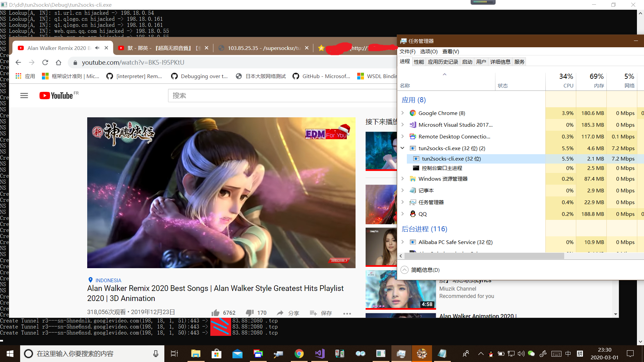Switch to the 性能 tab in Task Manager
Image resolution: width=644 pixels, height=362 pixels.
click(x=419, y=62)
